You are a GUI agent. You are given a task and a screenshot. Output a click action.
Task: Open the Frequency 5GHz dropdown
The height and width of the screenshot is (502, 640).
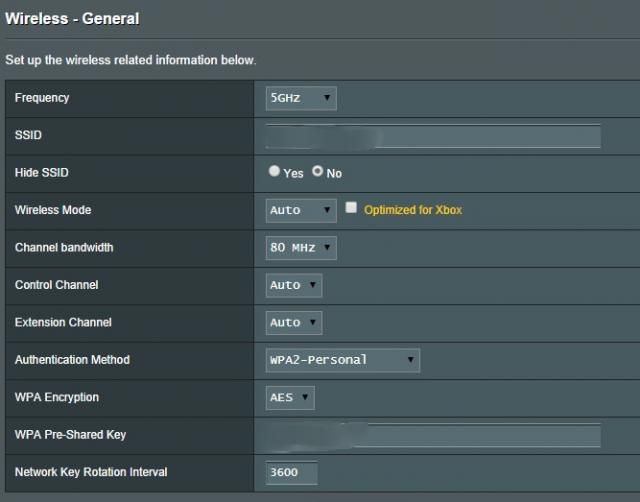[x=300, y=98]
